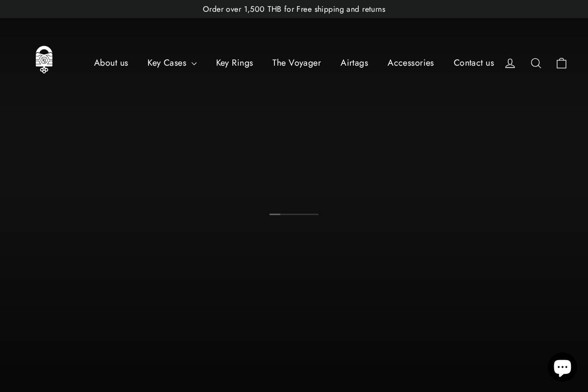Expand the Key Cases dropdown menu
Screen dimensions: 588x392
pyautogui.click(x=167, y=63)
